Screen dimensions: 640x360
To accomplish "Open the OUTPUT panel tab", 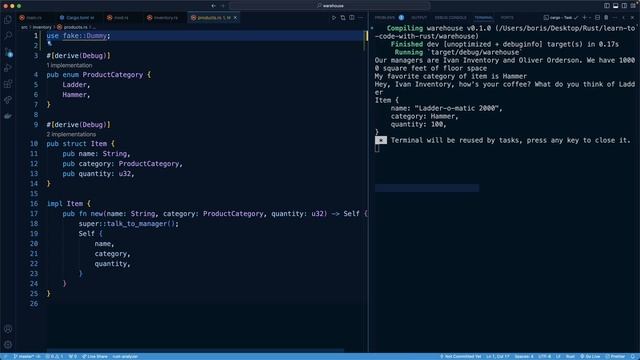I will 419,18.
